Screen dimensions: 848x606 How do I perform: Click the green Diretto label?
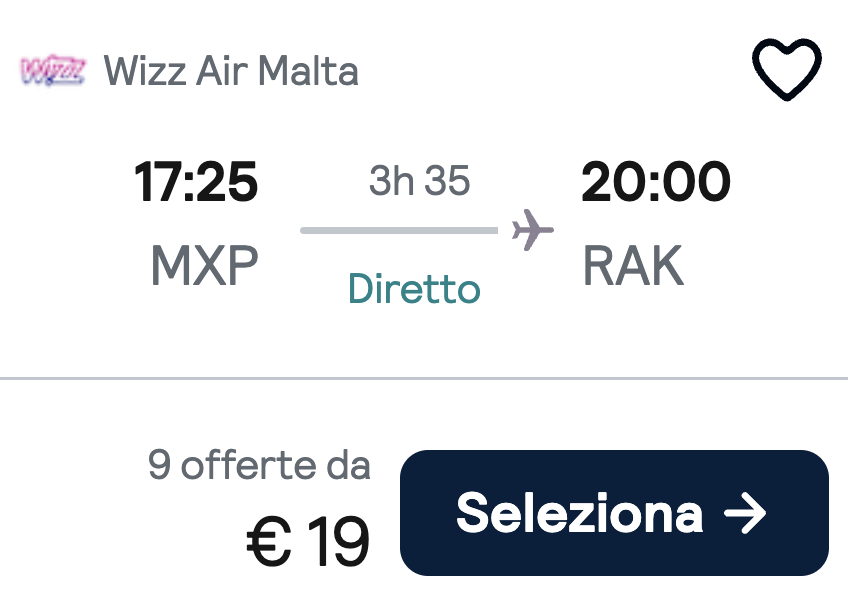414,289
